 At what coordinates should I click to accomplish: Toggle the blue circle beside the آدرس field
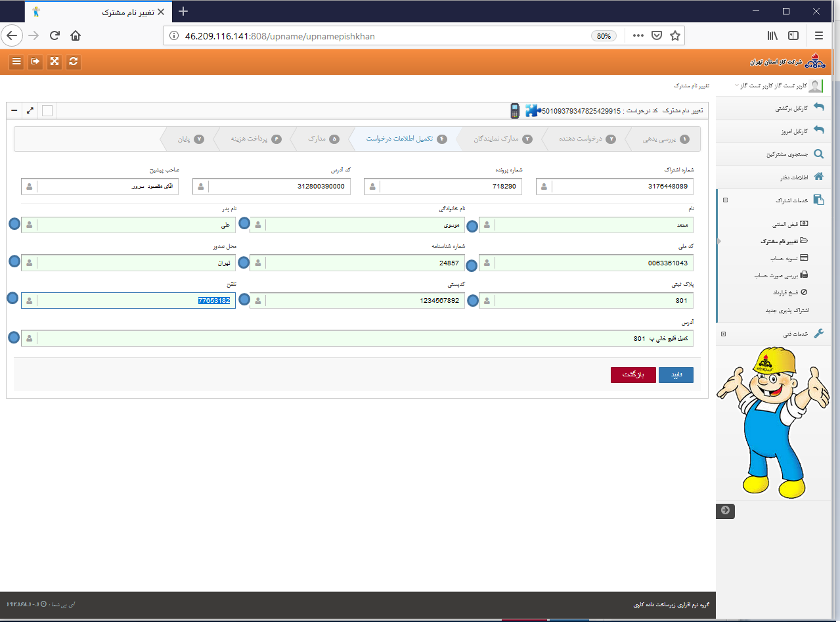pos(14,338)
